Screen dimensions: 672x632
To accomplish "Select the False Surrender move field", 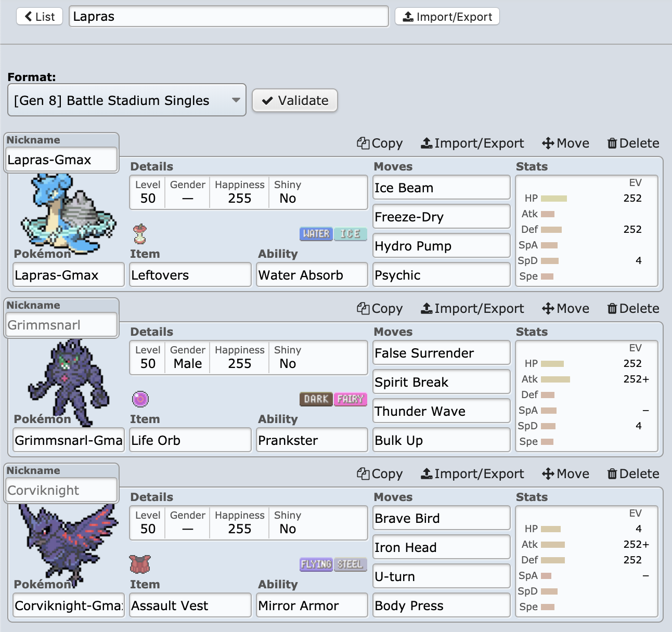I will click(x=442, y=353).
